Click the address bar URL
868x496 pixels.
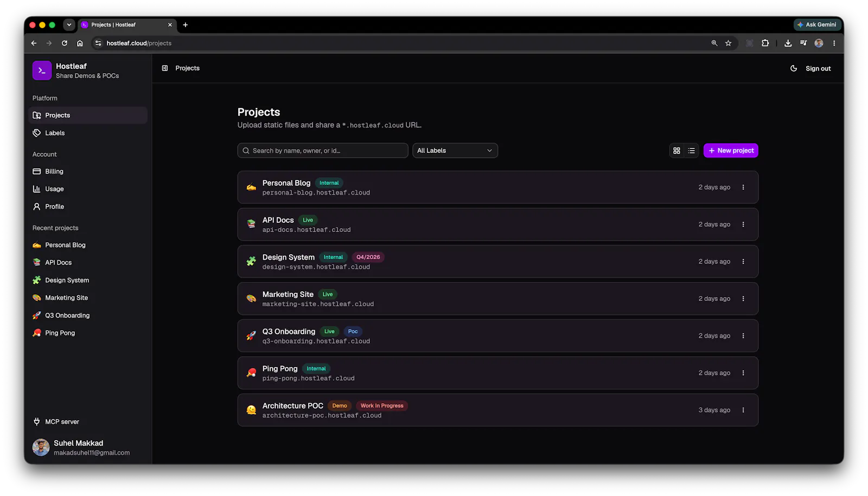click(139, 43)
